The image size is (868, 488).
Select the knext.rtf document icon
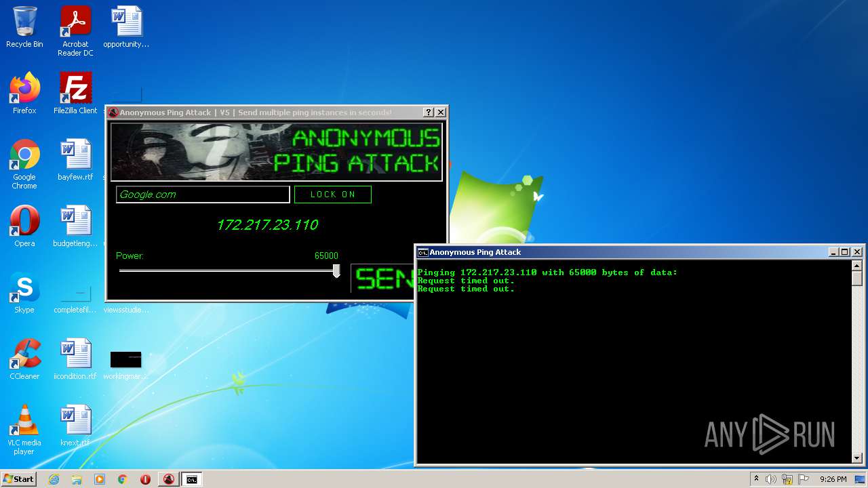75,426
